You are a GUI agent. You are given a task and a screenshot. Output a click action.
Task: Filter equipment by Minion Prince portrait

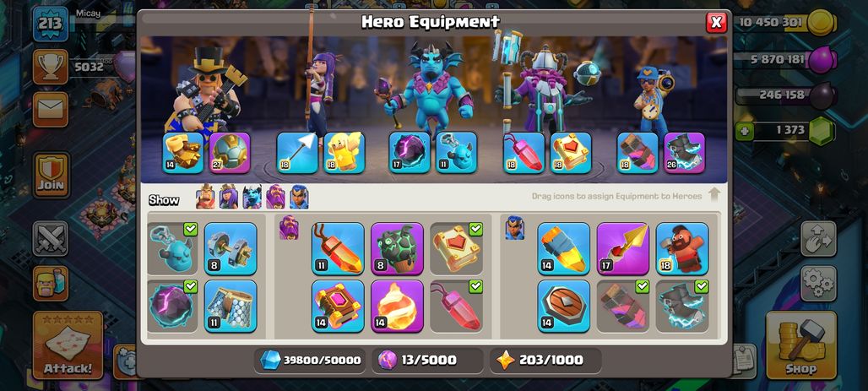click(x=252, y=197)
